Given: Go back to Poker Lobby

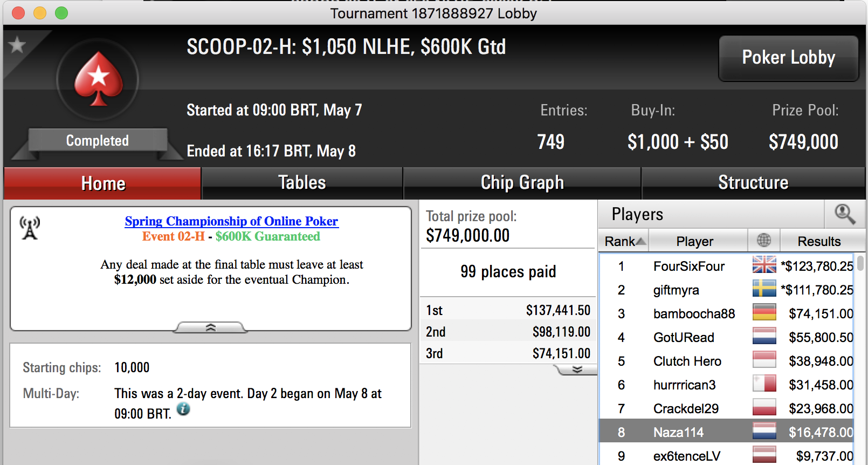Looking at the screenshot, I should tap(788, 58).
